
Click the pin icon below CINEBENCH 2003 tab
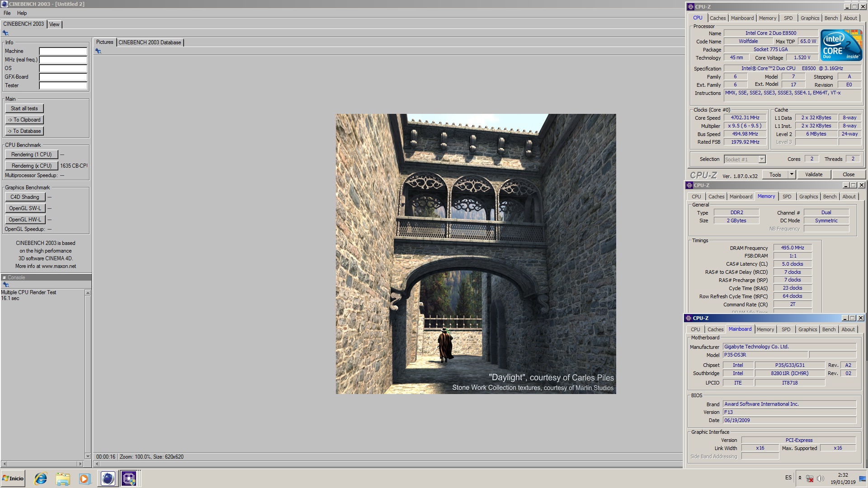[x=5, y=33]
